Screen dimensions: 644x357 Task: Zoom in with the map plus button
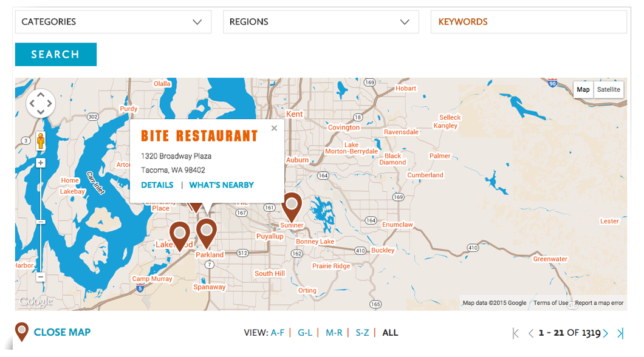coord(41,163)
